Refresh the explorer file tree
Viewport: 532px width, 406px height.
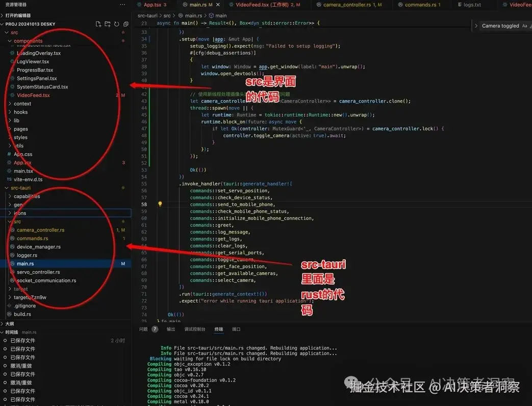point(117,24)
